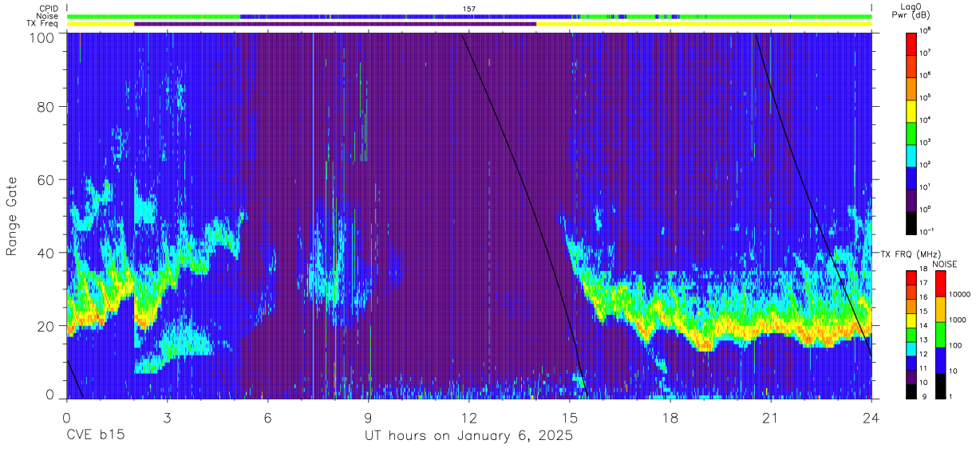Click the 60 tick on Range Gate axis
The width and height of the screenshot is (980, 452).
[46, 180]
